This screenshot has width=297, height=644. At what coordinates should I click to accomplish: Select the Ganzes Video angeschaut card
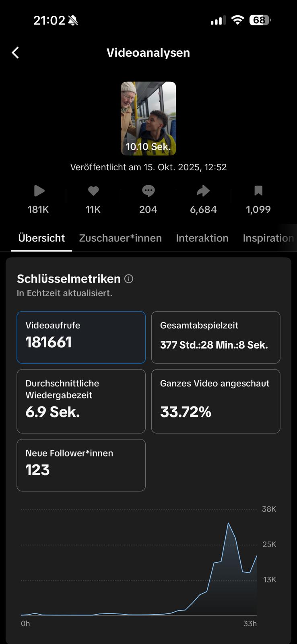pos(216,401)
